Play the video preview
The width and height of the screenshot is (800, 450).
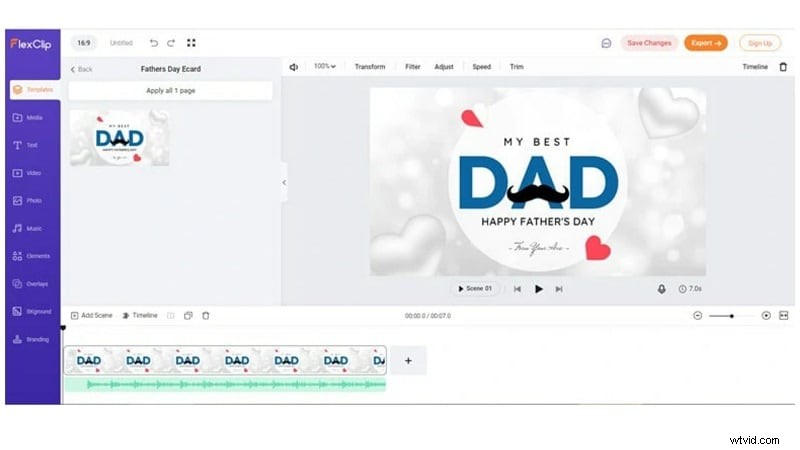[538, 289]
